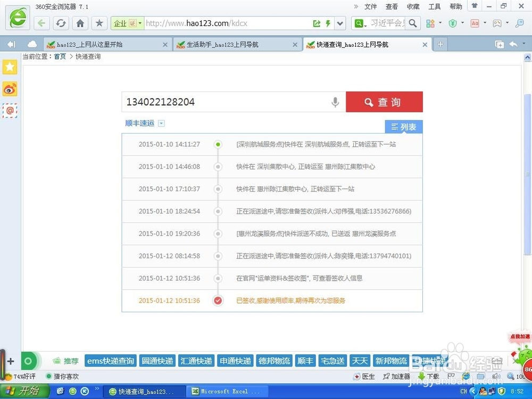Click the green first timeline marker

pyautogui.click(x=218, y=145)
